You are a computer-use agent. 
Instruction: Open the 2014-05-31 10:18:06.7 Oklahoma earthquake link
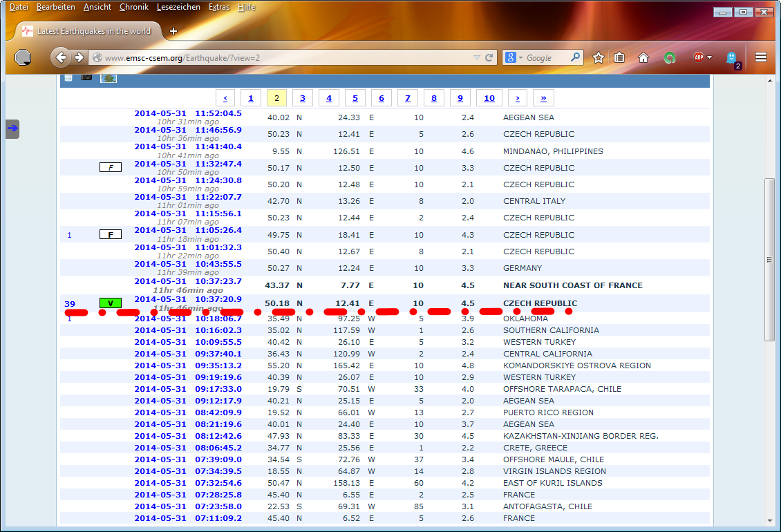coord(188,319)
